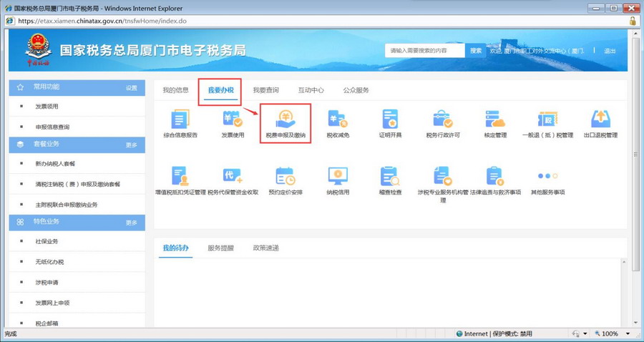This screenshot has width=644, height=342.
Task: Click the Internet protected mode status text
Action: coord(494,333)
